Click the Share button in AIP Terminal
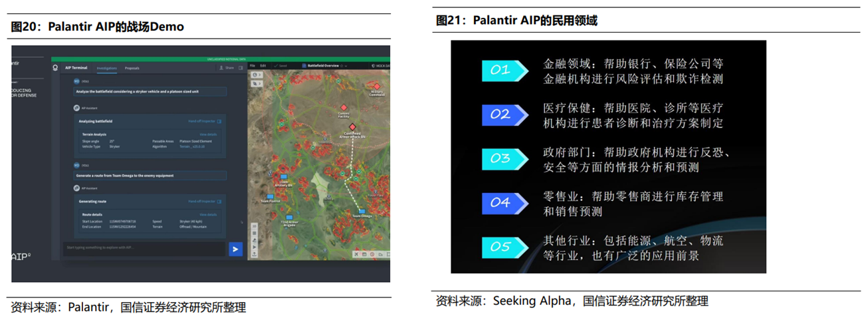The image size is (868, 322). (226, 68)
